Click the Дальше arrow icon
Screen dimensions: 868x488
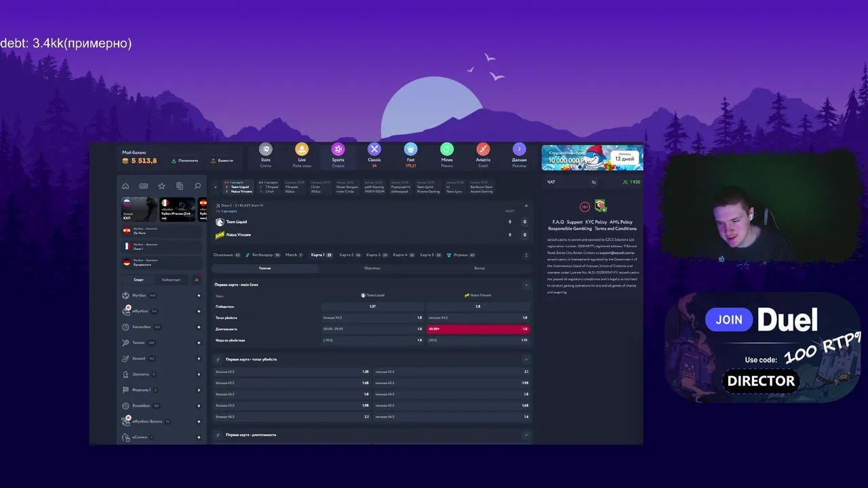(519, 149)
